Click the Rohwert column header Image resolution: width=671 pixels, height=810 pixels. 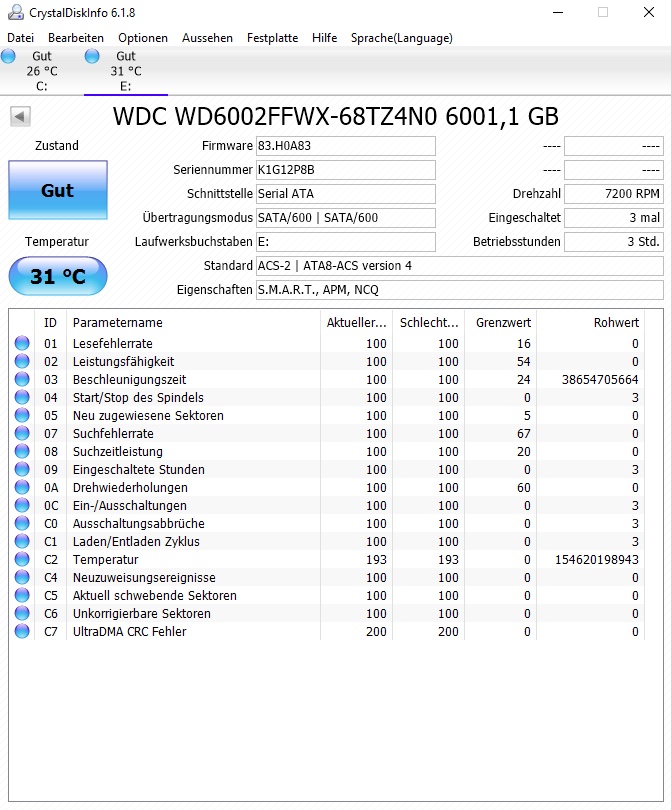coord(590,323)
